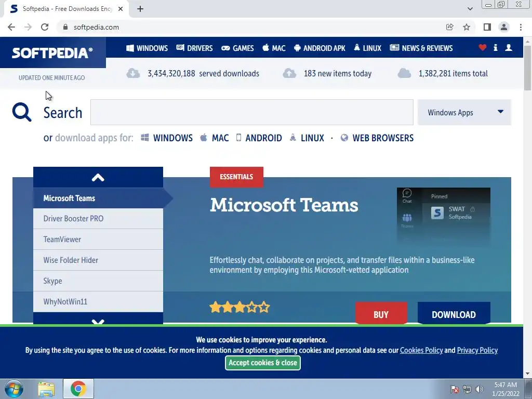Select Wise Folder Hider in list
Viewport: 532px width, 399px height.
(x=98, y=260)
